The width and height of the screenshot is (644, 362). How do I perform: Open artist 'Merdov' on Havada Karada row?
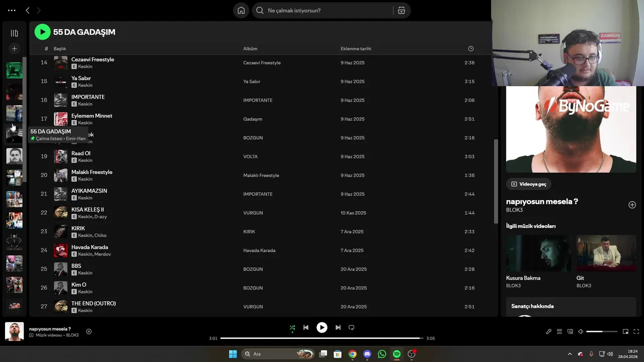pyautogui.click(x=103, y=254)
